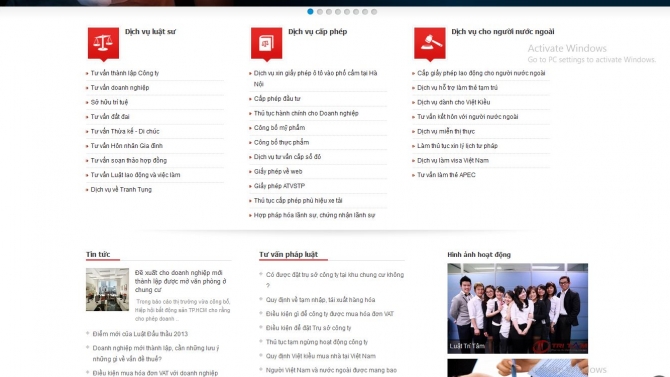
Task: Open news headline about văn phòng ở chung cư
Action: [181, 281]
